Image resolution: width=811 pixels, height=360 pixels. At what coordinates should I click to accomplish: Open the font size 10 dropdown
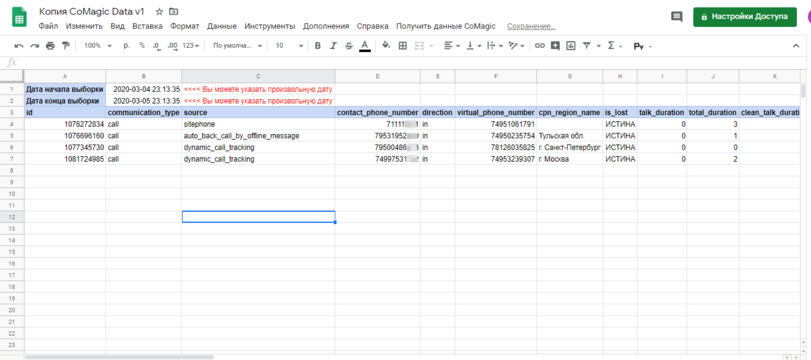[289, 46]
